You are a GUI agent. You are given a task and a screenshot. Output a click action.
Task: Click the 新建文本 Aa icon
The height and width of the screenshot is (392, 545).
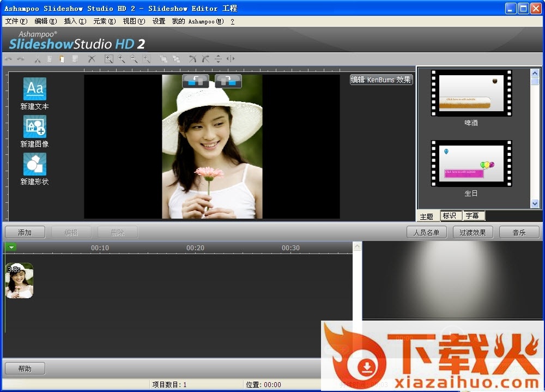coord(34,89)
